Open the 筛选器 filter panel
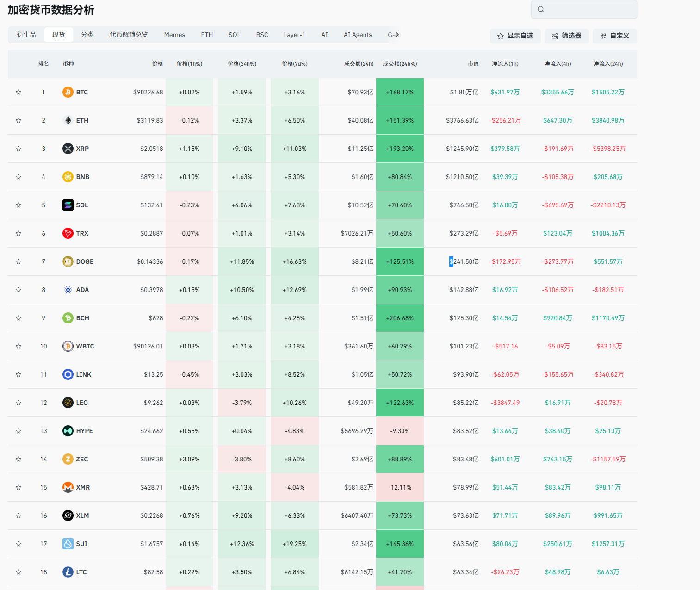 click(x=566, y=36)
